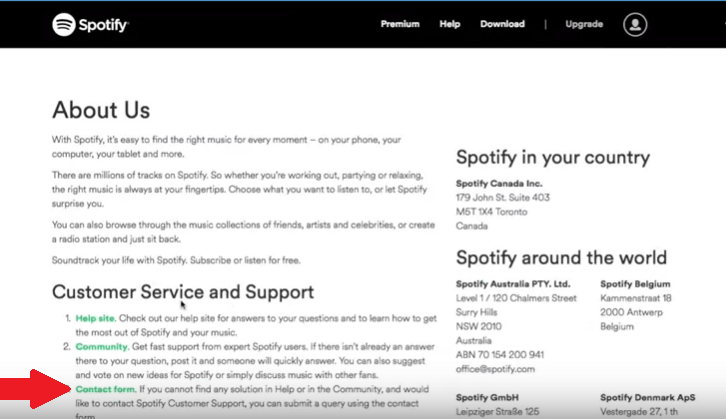Open the user profile avatar icon

(635, 24)
